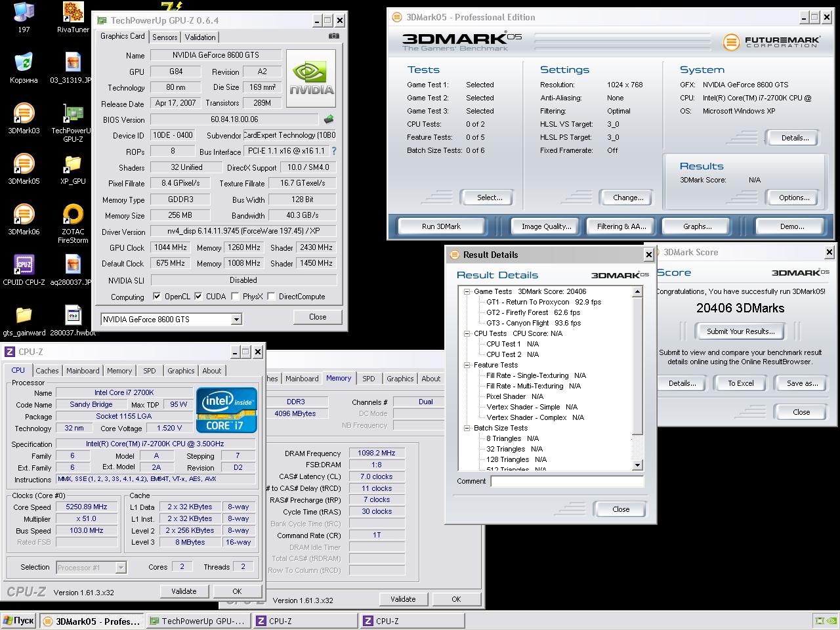Click the Close button in GPU-Z

coord(318,317)
